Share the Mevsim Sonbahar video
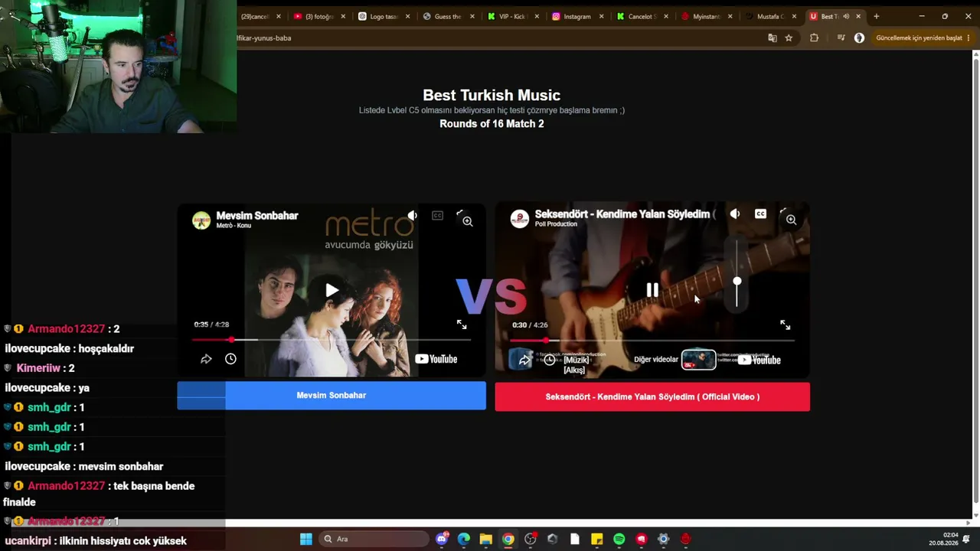The image size is (980, 551). click(206, 359)
